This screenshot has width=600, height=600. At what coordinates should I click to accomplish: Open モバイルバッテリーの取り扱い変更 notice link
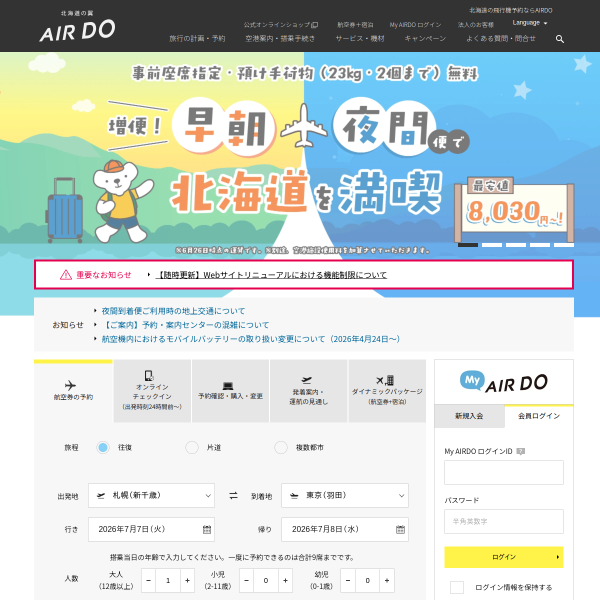click(x=251, y=339)
